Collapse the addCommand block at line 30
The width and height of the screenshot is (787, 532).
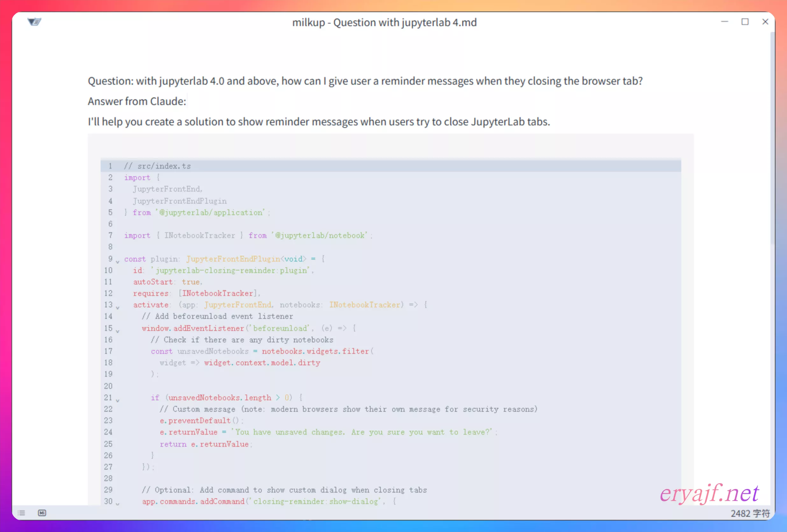pyautogui.click(x=117, y=504)
